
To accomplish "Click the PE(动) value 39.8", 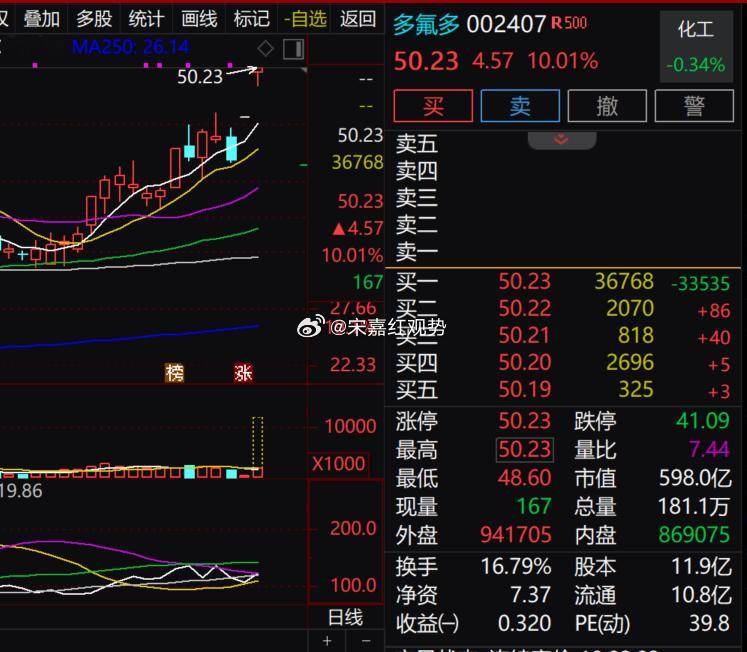I will point(709,623).
